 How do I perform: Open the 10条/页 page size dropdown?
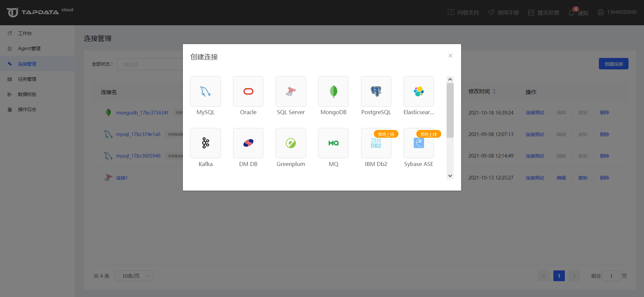(134, 276)
